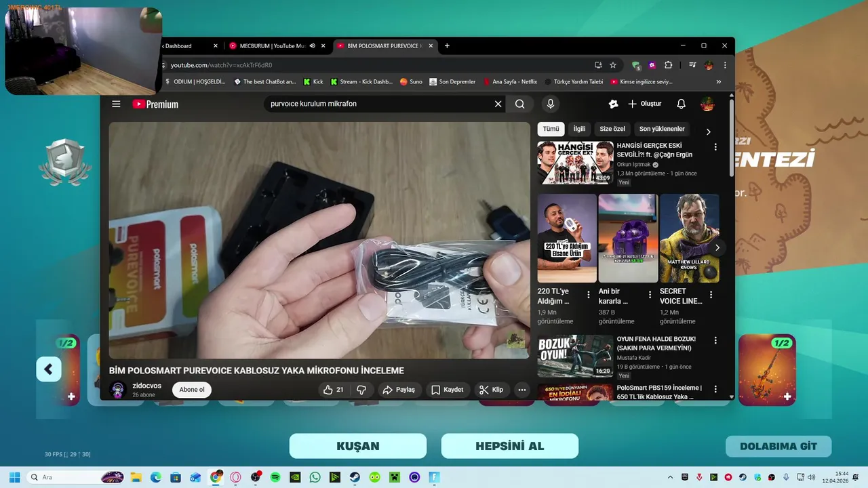Open Chrome three-dot menu
This screenshot has height=488, width=868.
pyautogui.click(x=725, y=65)
